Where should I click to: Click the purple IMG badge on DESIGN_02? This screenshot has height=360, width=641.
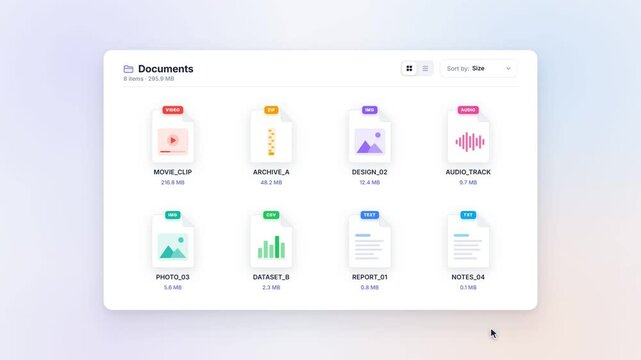click(370, 110)
